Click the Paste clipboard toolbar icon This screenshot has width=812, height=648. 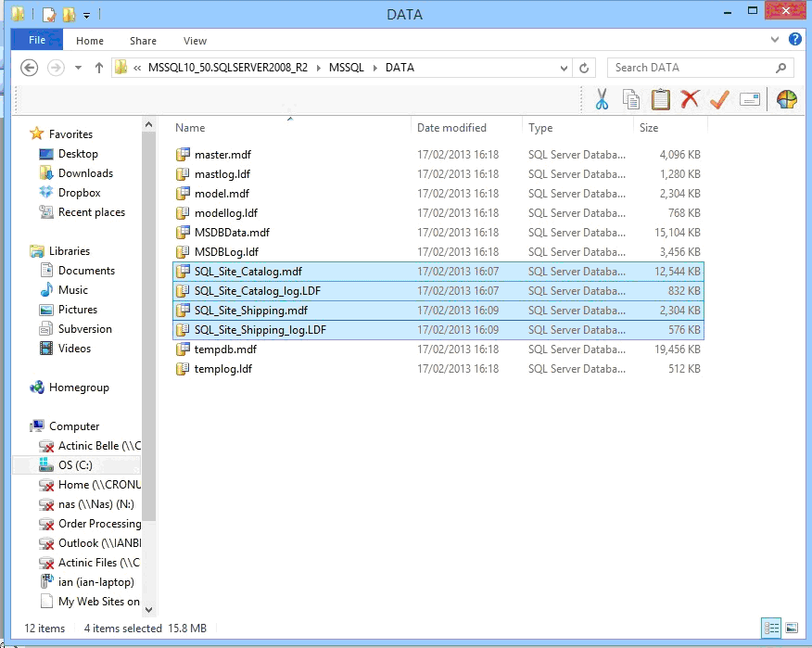pyautogui.click(x=660, y=99)
